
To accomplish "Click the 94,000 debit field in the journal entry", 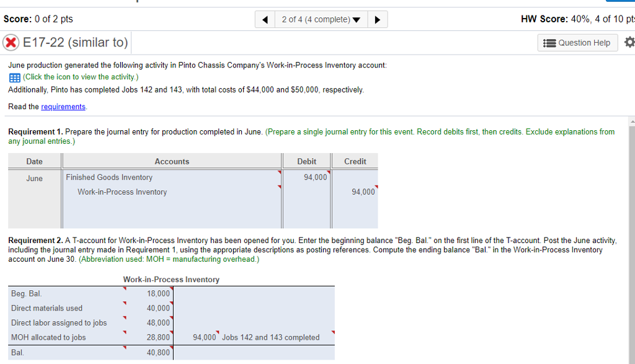I will 307,177.
